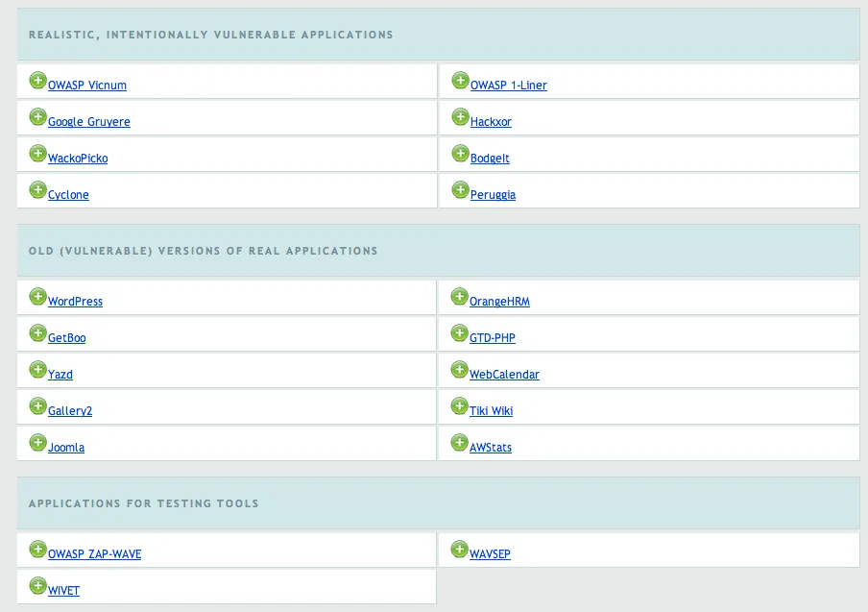Screen dimensions: 868x612
Task: Expand the Google Gruyere entry
Action: 38,116
